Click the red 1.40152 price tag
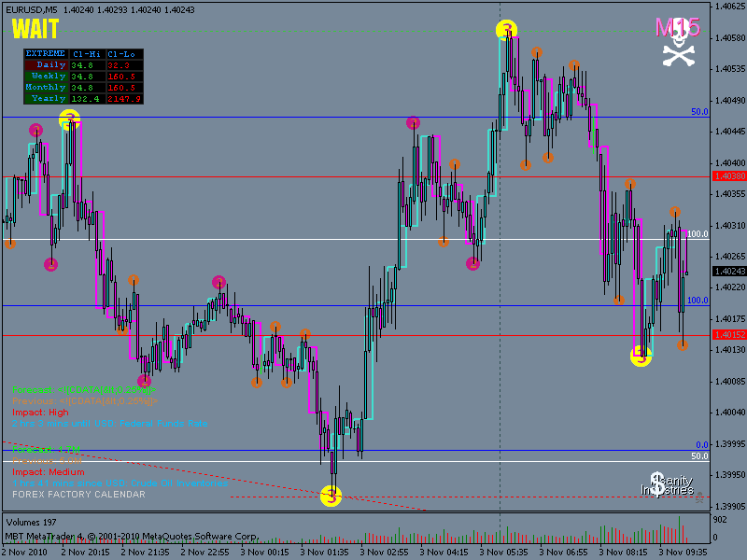 (x=729, y=335)
